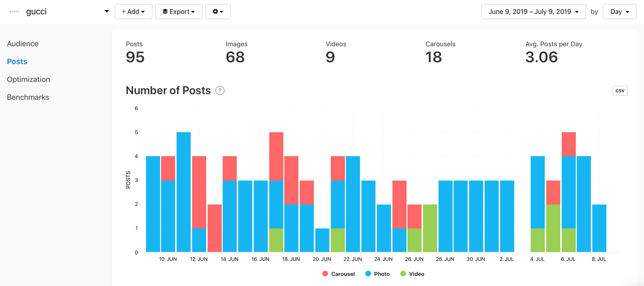The image size is (644, 286).
Task: Click the 20. JUN axis label
Action: click(x=322, y=259)
